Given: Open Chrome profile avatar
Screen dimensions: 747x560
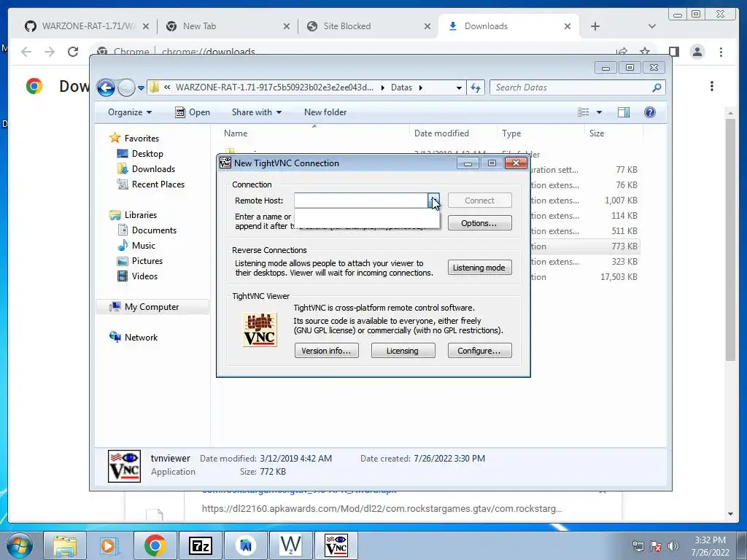Looking at the screenshot, I should [x=697, y=52].
